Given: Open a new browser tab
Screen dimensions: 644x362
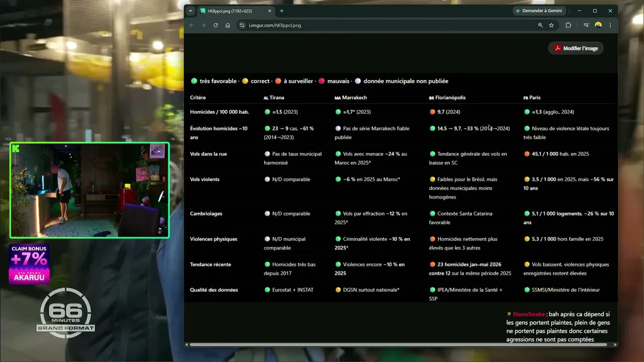Looking at the screenshot, I should tap(282, 11).
